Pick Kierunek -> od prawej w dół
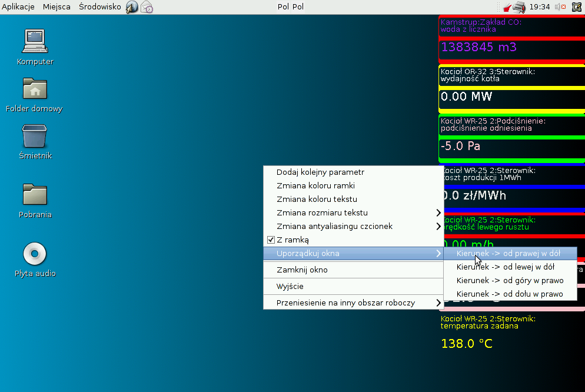Image resolution: width=585 pixels, height=392 pixels. click(x=510, y=254)
